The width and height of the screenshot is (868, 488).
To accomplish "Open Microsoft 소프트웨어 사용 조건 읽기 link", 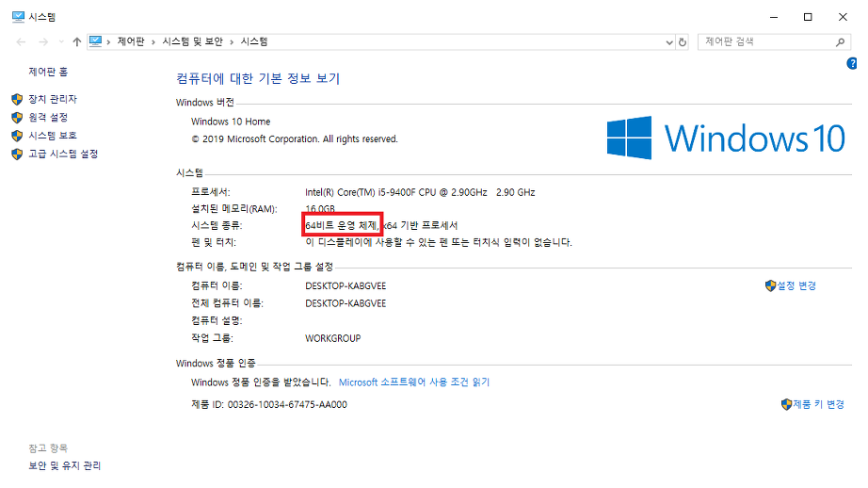I will click(x=414, y=382).
